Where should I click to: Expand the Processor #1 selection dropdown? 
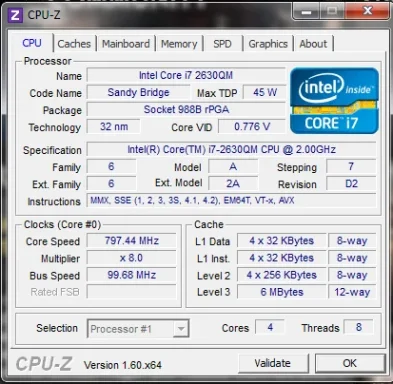click(181, 329)
